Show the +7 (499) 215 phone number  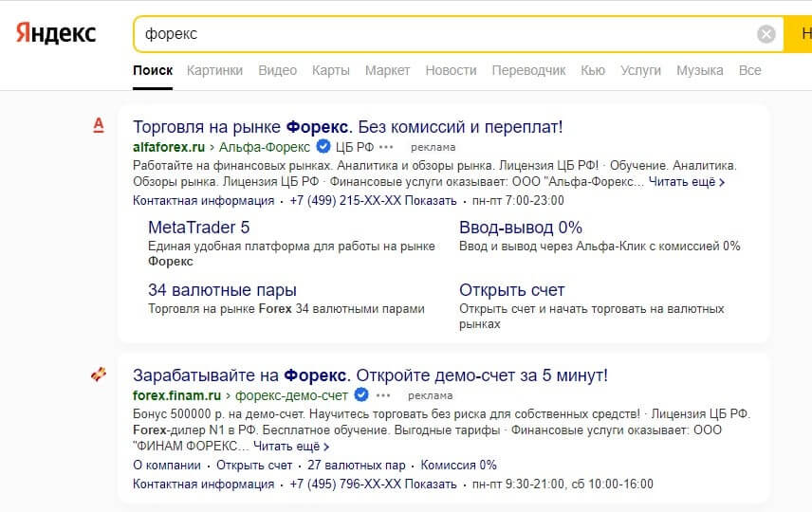[x=373, y=200]
